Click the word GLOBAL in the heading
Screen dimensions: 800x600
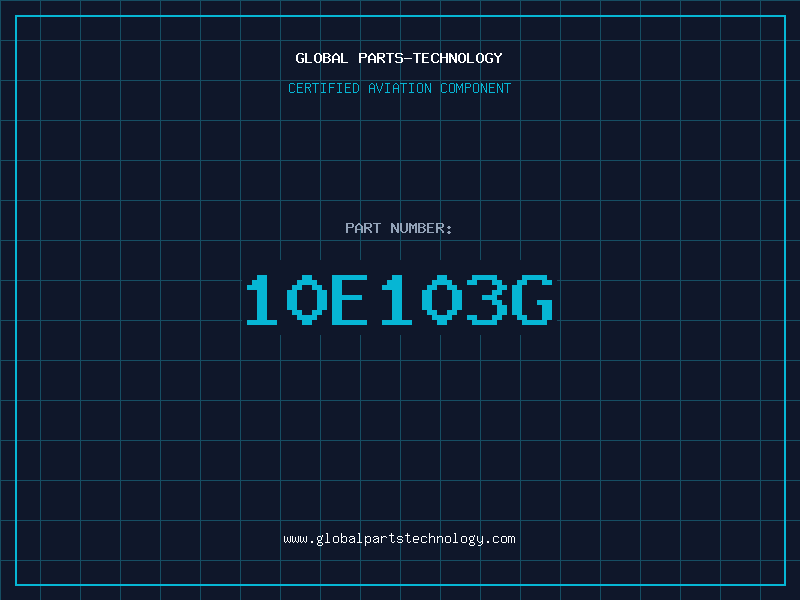(322, 58)
